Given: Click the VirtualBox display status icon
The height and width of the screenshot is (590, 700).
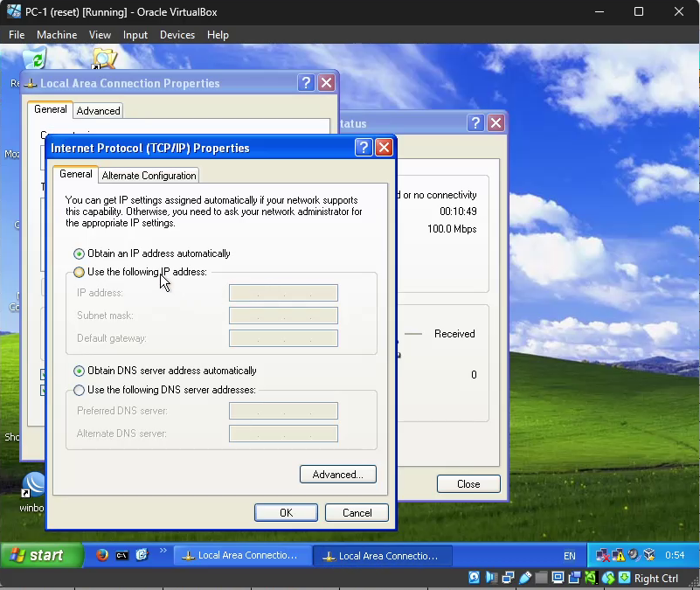Looking at the screenshot, I should (558, 578).
